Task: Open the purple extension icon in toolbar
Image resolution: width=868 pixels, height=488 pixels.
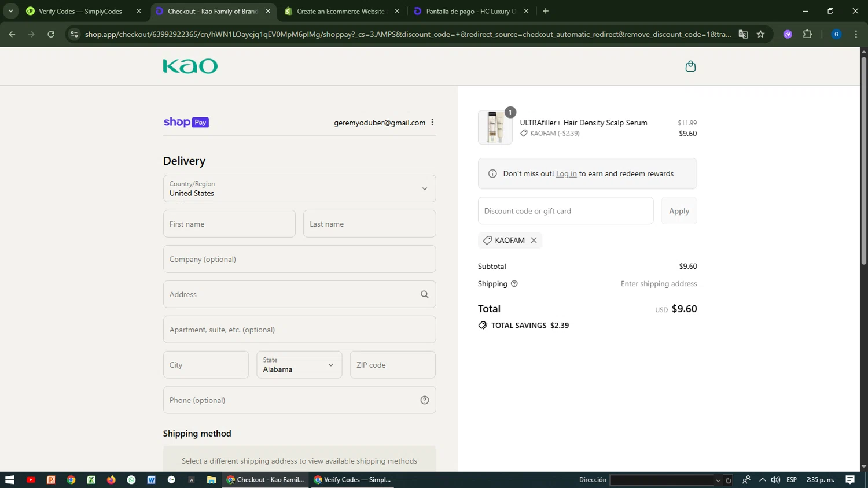Action: pos(788,34)
